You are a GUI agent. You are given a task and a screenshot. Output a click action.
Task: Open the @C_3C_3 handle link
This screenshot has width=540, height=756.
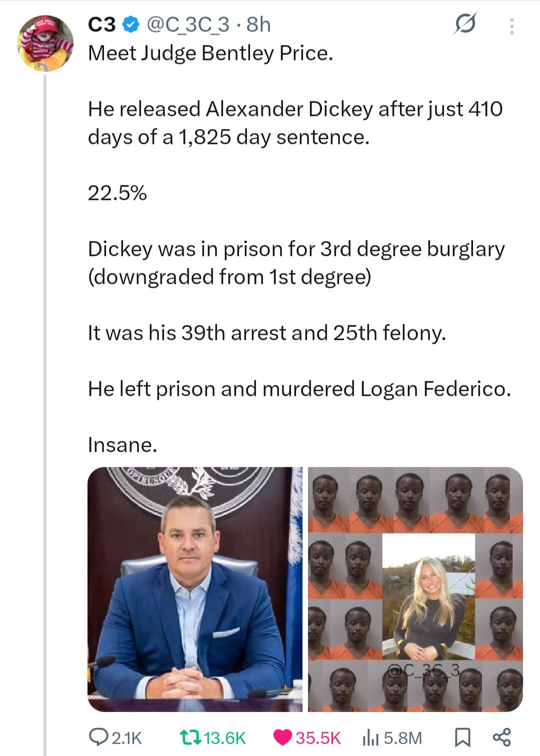(x=187, y=24)
